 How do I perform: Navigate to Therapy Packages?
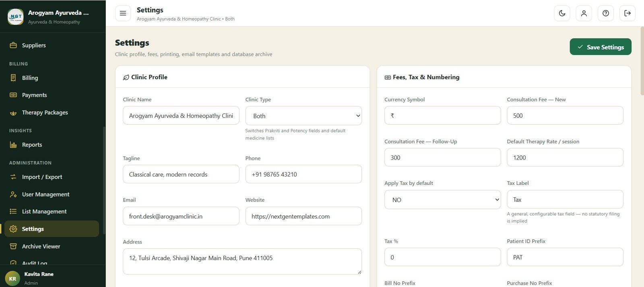[52, 113]
